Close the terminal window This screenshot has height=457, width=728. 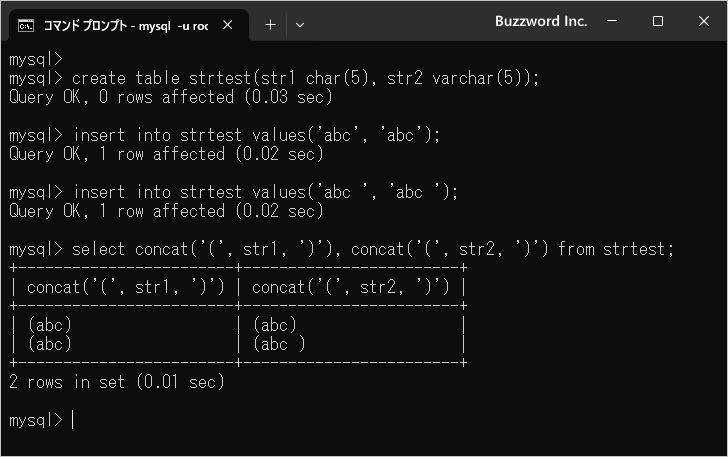[x=704, y=21]
